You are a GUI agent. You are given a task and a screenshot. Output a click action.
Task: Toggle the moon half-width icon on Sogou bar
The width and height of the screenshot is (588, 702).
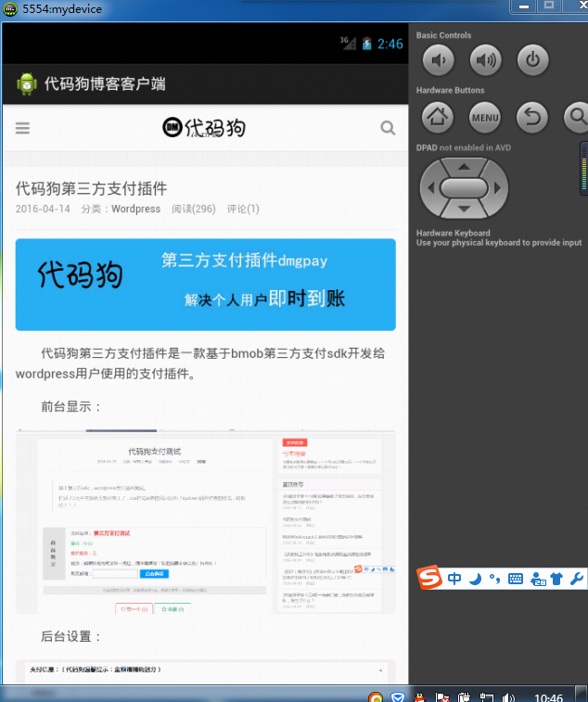coord(475,579)
